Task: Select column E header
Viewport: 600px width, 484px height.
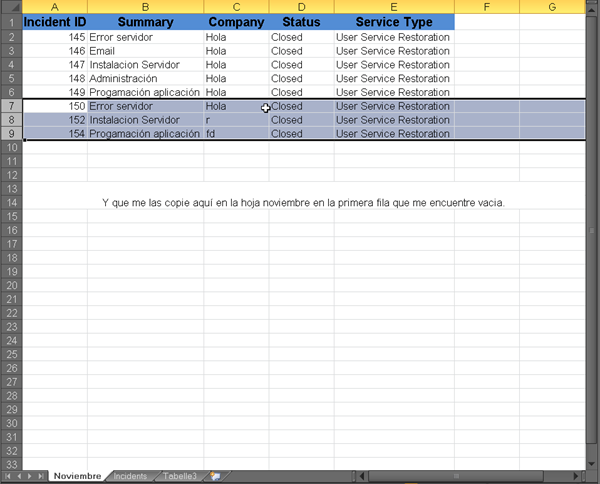Action: (394, 7)
